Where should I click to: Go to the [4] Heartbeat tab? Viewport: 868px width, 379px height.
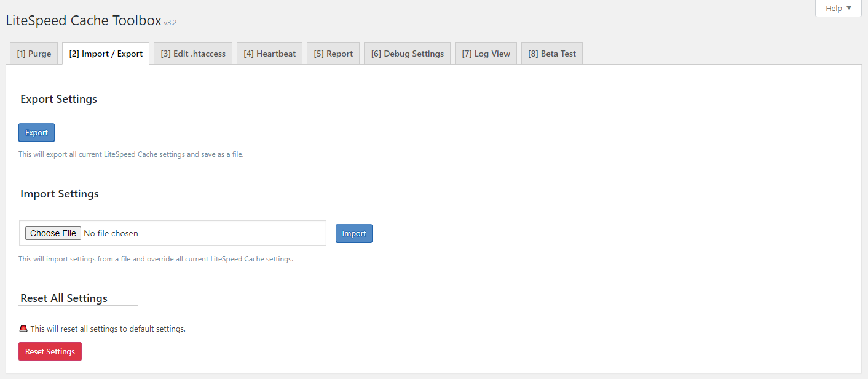[269, 54]
